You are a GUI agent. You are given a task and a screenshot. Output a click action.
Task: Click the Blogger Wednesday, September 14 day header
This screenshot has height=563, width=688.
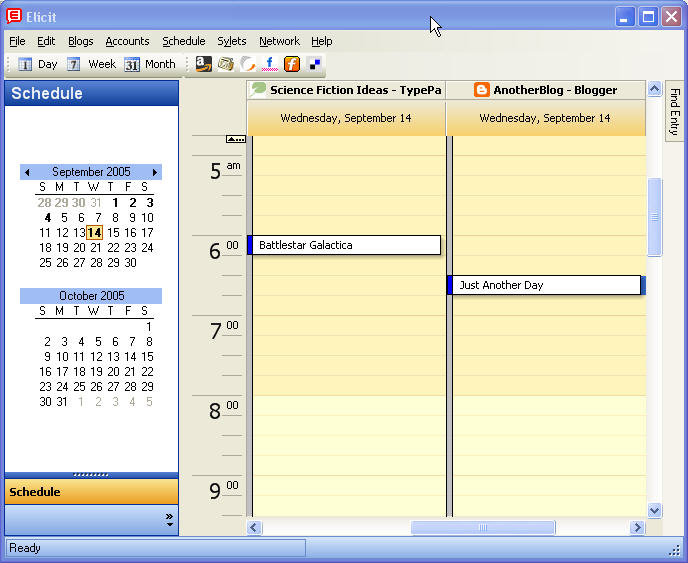tap(545, 118)
